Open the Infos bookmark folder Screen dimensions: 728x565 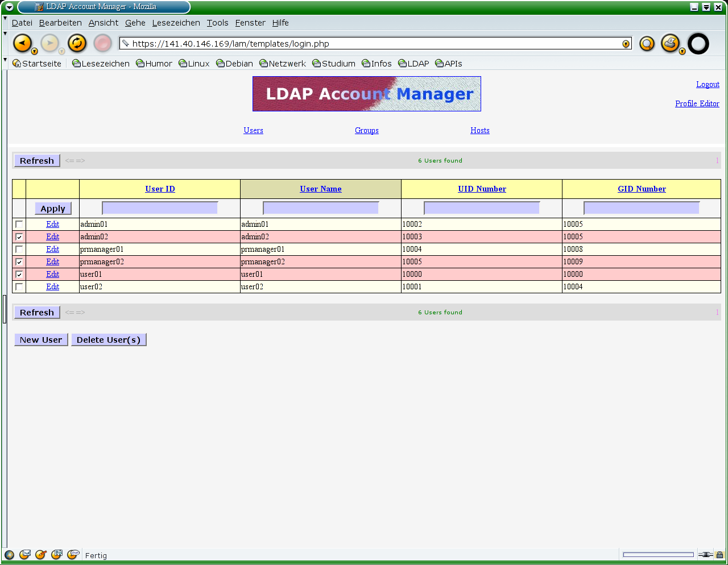click(377, 64)
